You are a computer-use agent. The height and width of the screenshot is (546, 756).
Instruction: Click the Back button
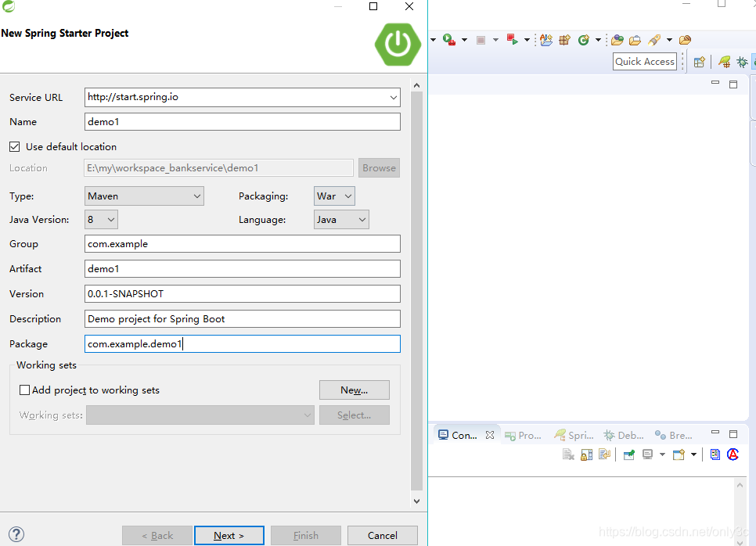click(157, 535)
